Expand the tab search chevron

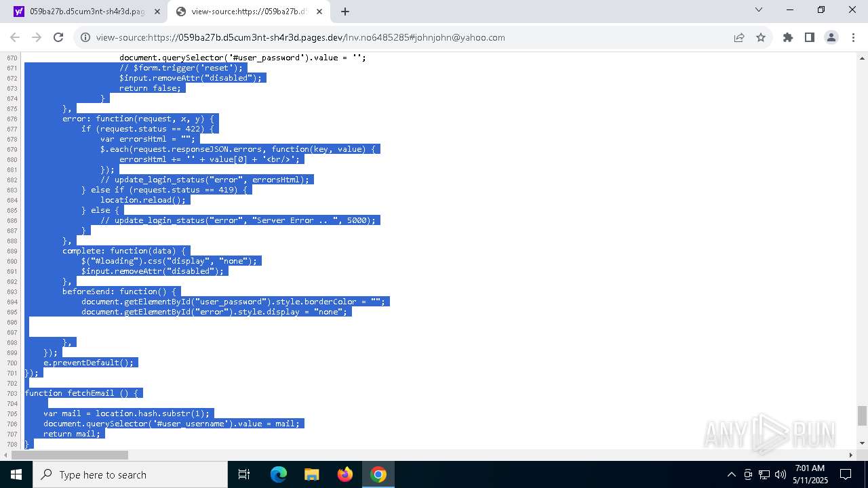(759, 9)
